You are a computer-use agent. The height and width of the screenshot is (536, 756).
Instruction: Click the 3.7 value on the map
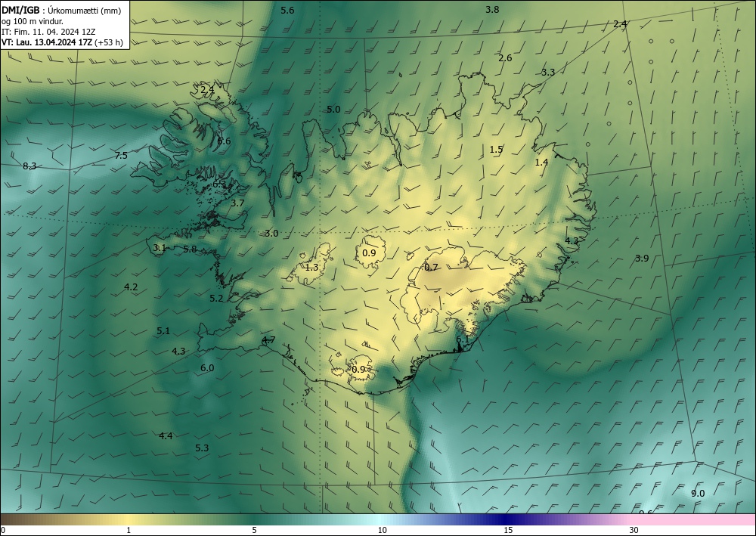[x=237, y=203]
